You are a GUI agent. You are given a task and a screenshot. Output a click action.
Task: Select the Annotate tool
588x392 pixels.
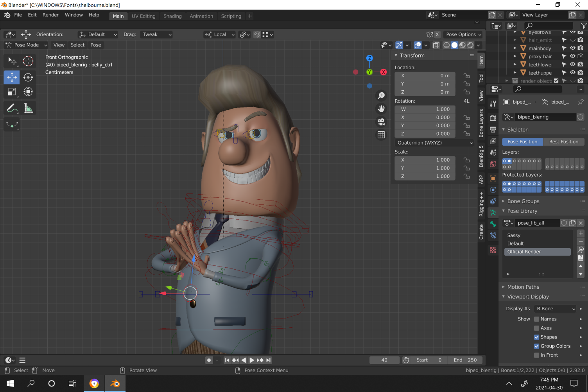[11, 109]
